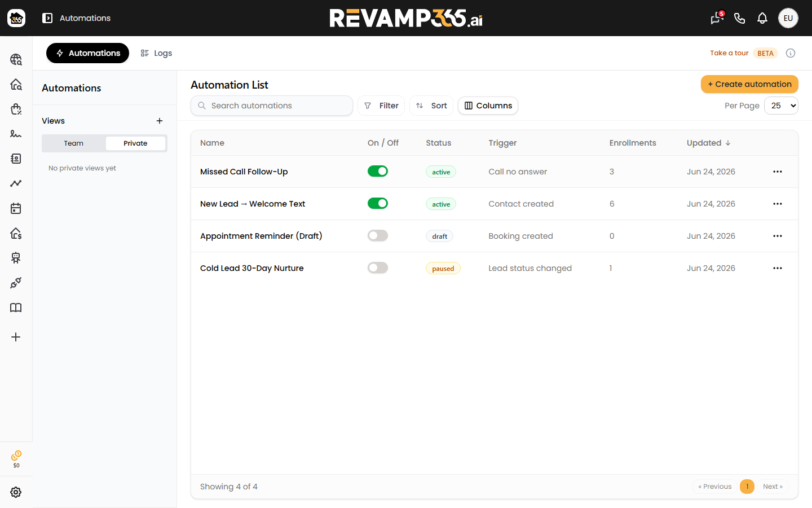Screen dimensions: 812x508
Task: Open the globe search sidebar icon
Action: [x=16, y=59]
